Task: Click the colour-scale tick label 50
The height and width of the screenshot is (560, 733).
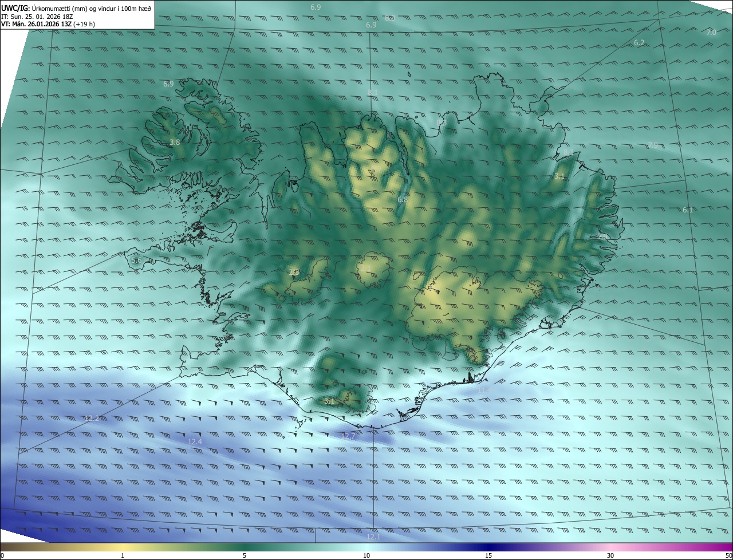Action: (728, 555)
